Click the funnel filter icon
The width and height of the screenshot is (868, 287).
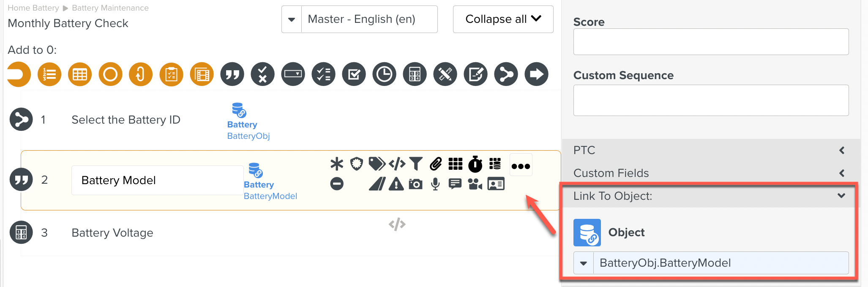[x=416, y=164]
